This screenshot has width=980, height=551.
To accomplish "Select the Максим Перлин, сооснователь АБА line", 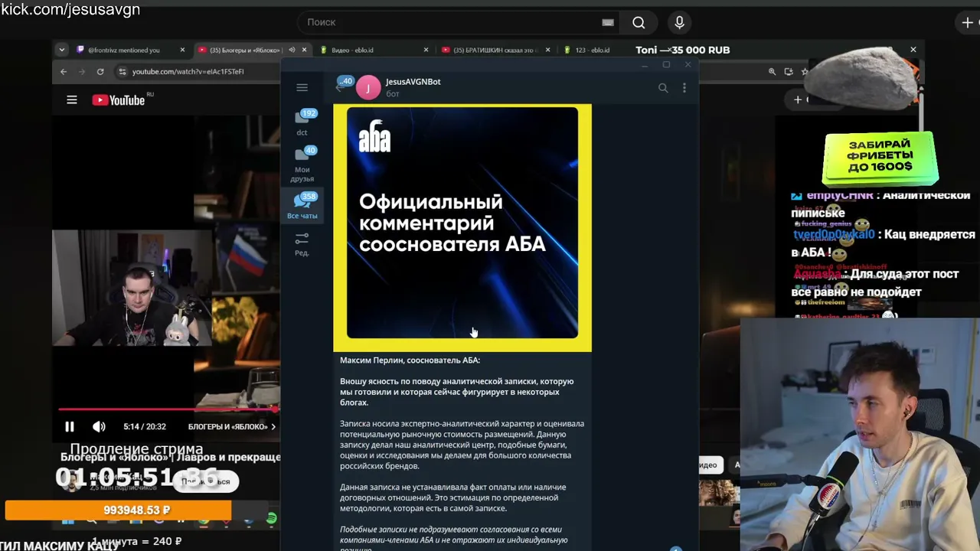I will click(410, 360).
